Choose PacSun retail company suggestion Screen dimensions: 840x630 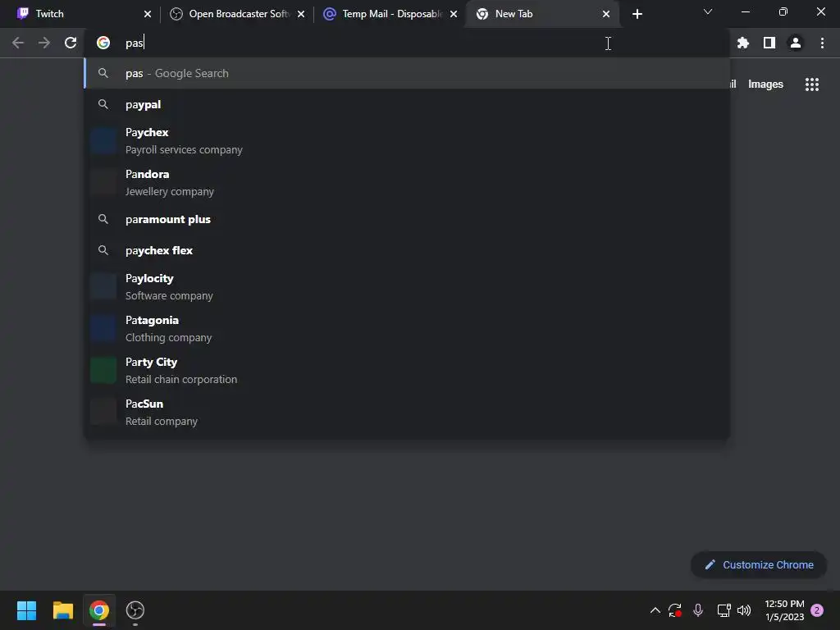(407, 412)
